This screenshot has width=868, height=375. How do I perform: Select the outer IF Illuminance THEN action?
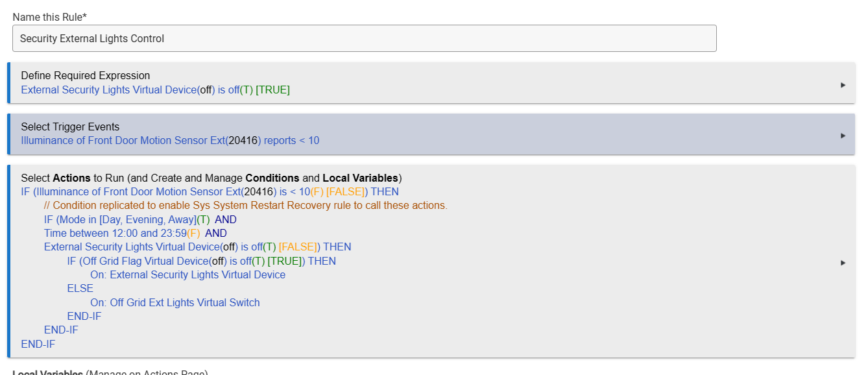point(210,192)
